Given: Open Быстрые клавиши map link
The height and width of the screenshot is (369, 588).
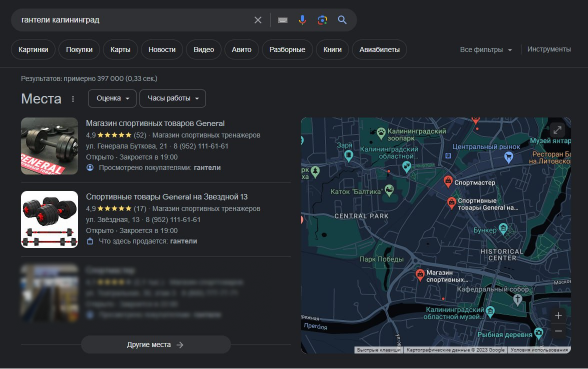Looking at the screenshot, I should click(x=378, y=350).
